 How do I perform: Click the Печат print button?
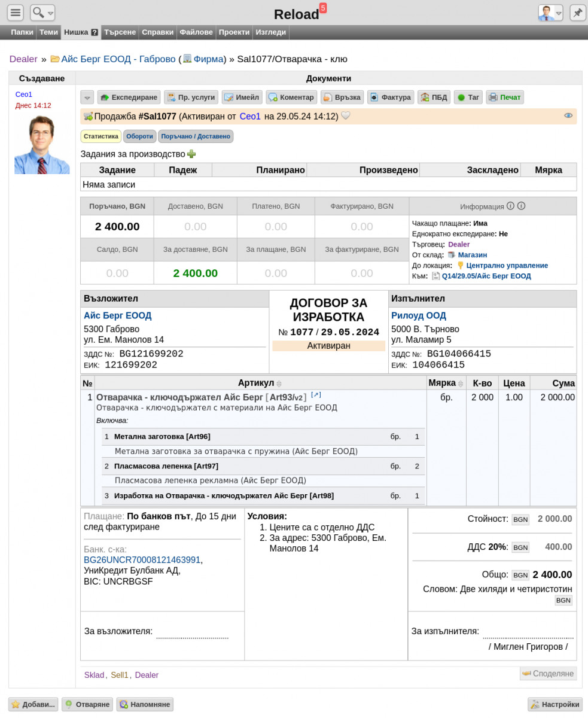click(505, 97)
